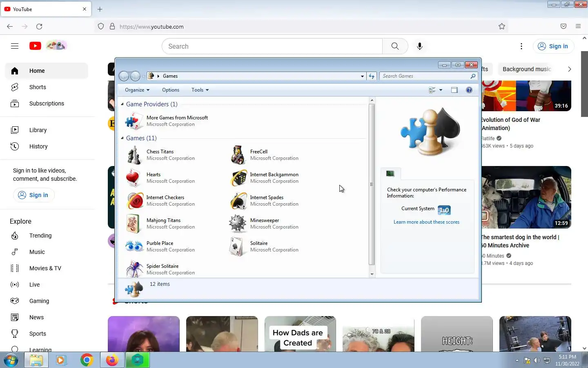Show next YouTube category chips arrow
Viewport: 588px width, 368px height.
[x=569, y=69]
